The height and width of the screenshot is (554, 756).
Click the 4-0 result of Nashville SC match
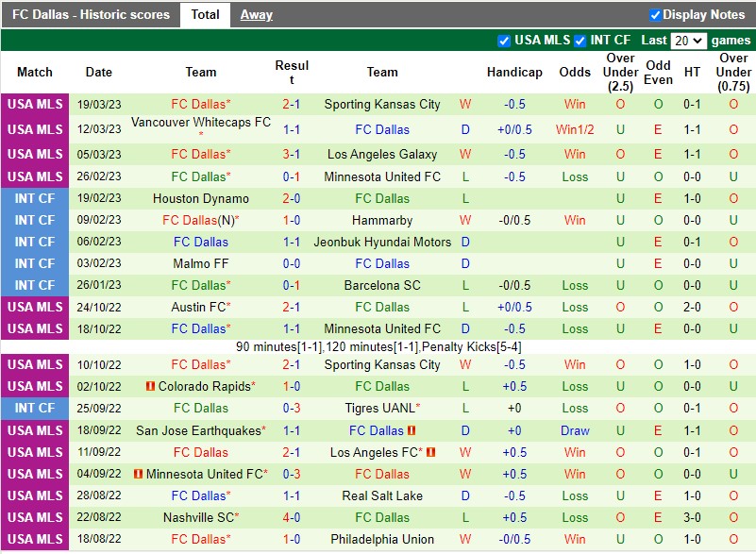(292, 517)
